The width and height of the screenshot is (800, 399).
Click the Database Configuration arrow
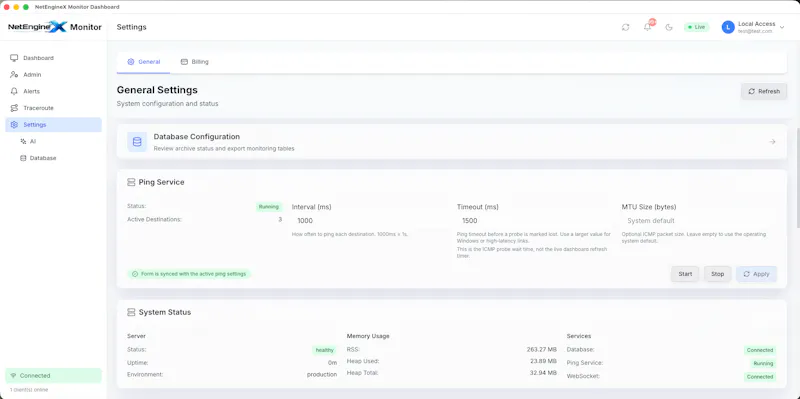pyautogui.click(x=772, y=142)
